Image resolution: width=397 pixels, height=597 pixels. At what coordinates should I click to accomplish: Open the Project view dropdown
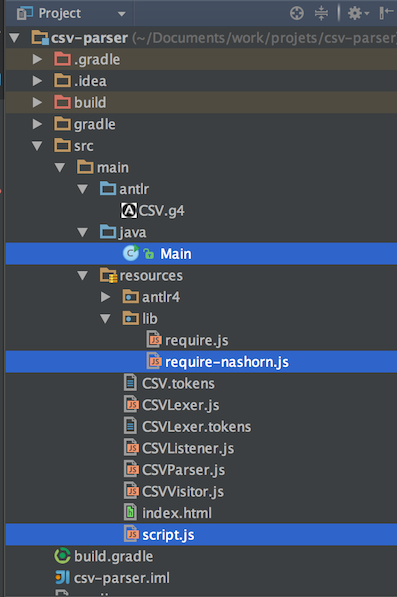point(71,14)
